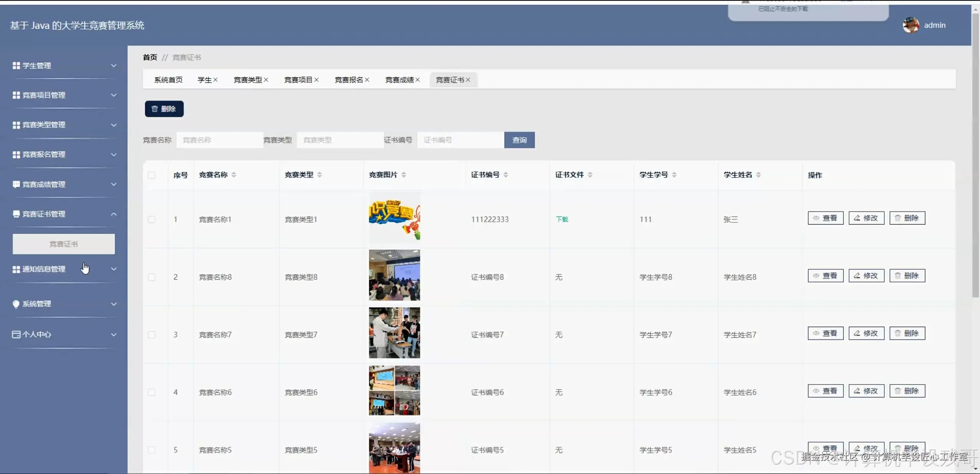Click the 系统管理 sidebar icon
This screenshot has width=980, height=474.
coord(16,304)
